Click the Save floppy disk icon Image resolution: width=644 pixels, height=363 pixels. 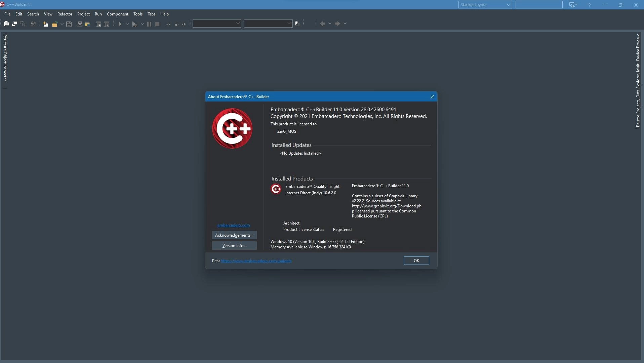point(69,24)
